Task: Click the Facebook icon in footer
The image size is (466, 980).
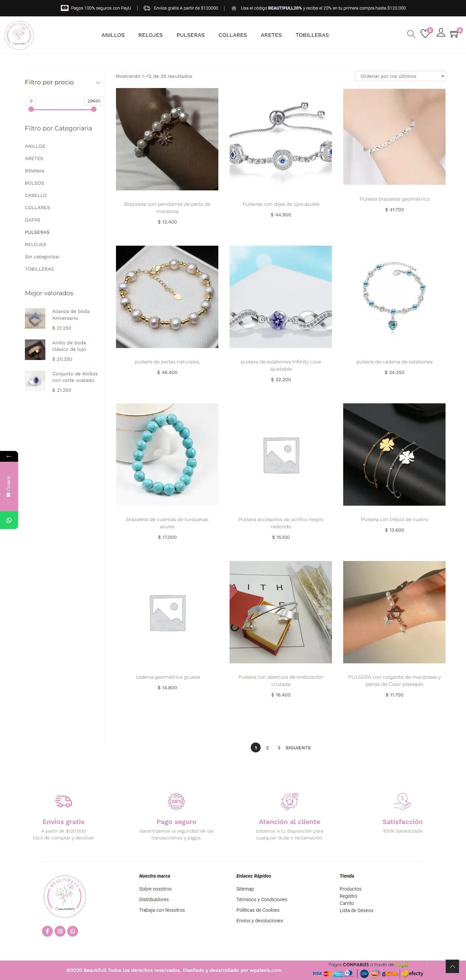Action: [47, 931]
